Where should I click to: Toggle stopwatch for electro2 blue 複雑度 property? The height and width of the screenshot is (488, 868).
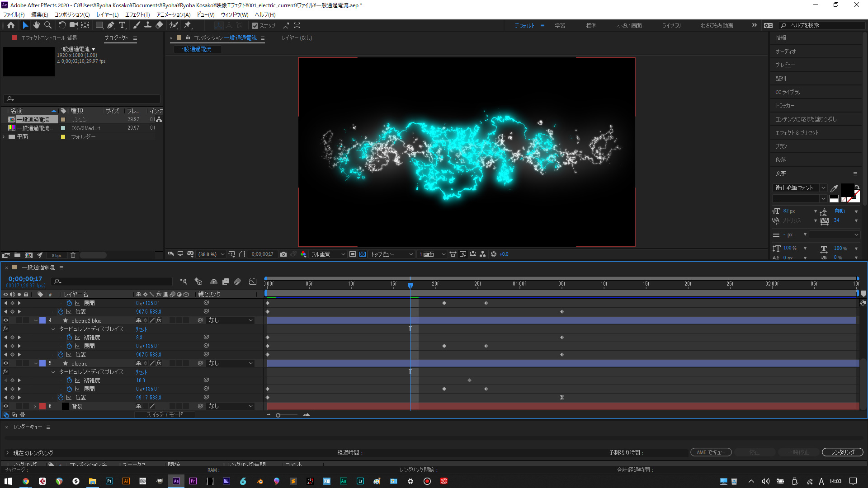pos(69,338)
